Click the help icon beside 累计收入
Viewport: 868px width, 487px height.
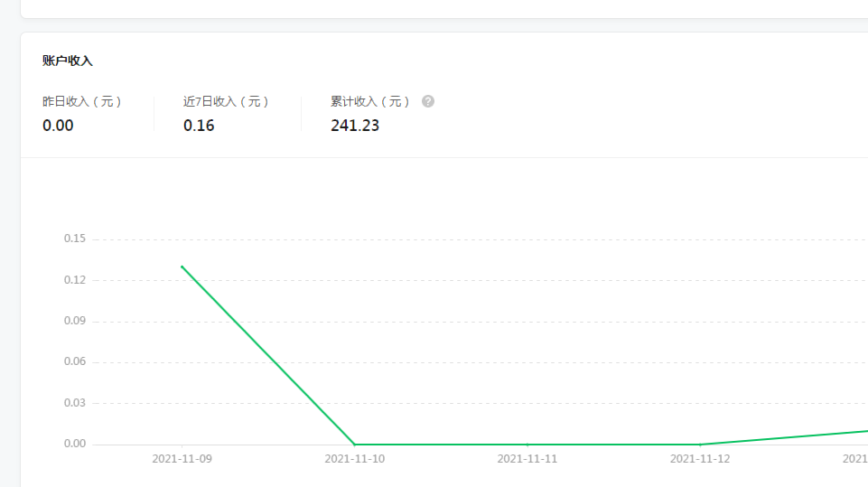428,101
